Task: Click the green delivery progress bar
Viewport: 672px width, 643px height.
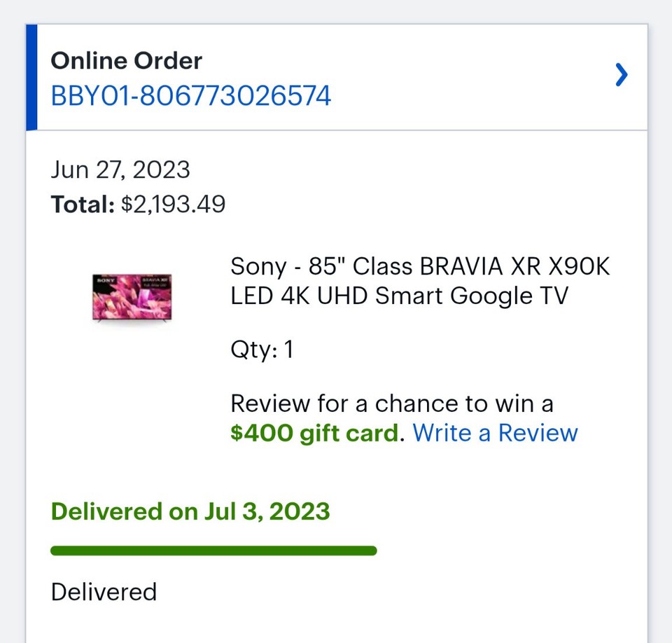Action: pos(213,551)
